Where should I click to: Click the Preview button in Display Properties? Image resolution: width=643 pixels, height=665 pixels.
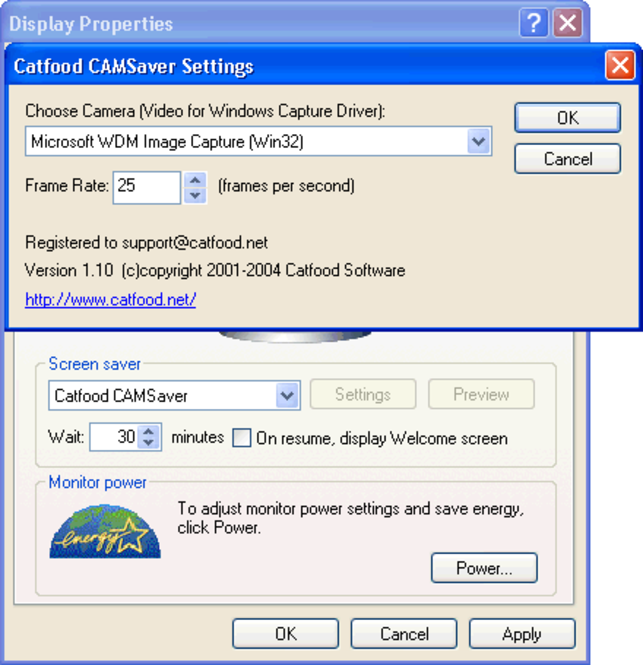481,394
